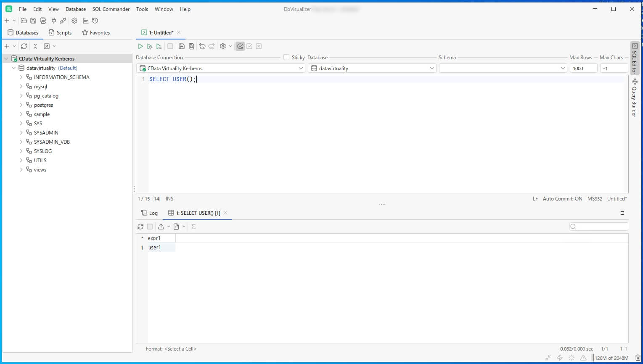Save the SQL editor script
The width and height of the screenshot is (643, 364).
[x=182, y=46]
